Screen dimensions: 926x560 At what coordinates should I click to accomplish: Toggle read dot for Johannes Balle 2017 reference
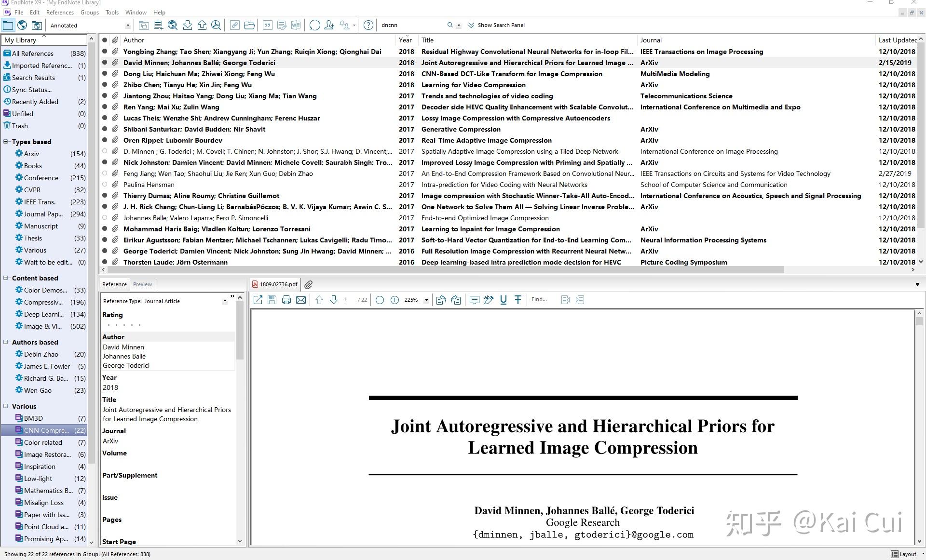coord(105,218)
